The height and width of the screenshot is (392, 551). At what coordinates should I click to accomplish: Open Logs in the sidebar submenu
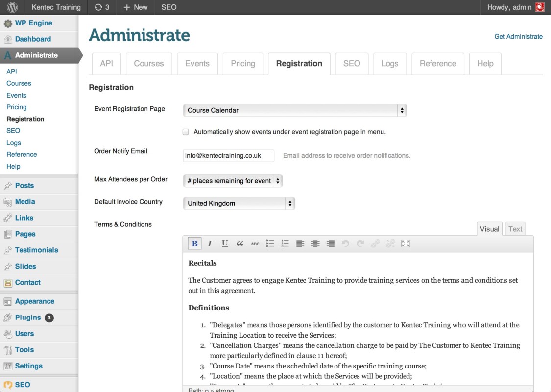[x=14, y=143]
